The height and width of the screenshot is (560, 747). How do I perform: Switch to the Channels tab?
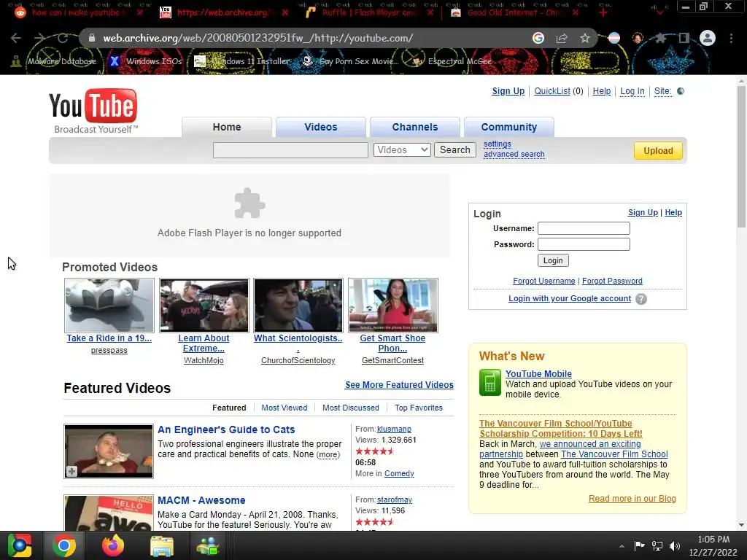415,127
